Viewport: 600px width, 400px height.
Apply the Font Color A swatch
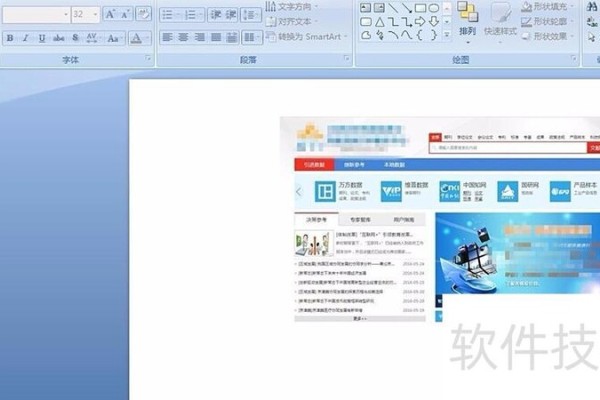[x=136, y=38]
